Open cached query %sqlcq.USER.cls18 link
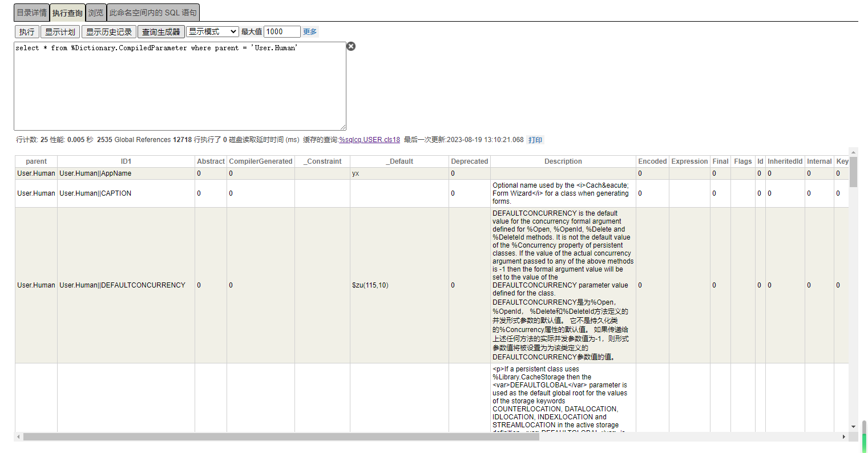 pos(369,140)
